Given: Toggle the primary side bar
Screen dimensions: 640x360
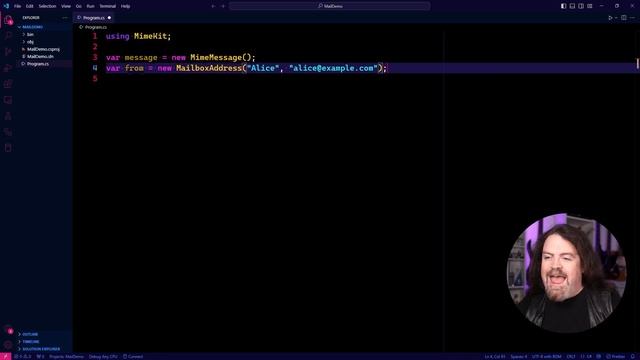Looking at the screenshot, I should coord(563,6).
